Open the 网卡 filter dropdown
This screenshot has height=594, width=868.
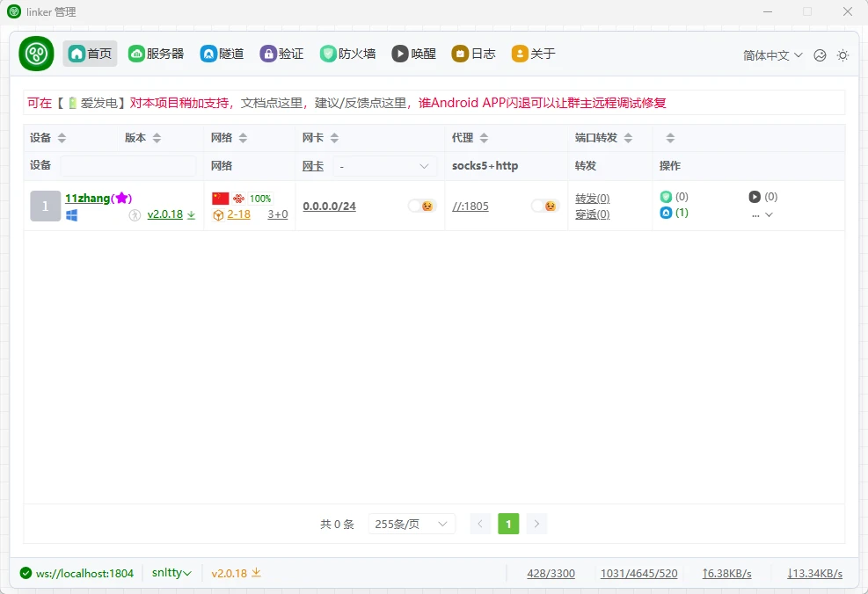coord(384,166)
